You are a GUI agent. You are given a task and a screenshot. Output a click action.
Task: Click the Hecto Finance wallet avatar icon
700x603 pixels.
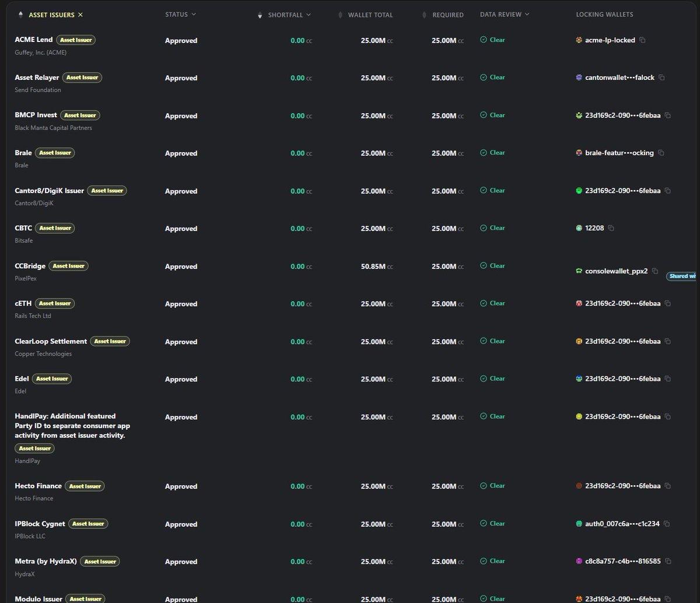579,486
